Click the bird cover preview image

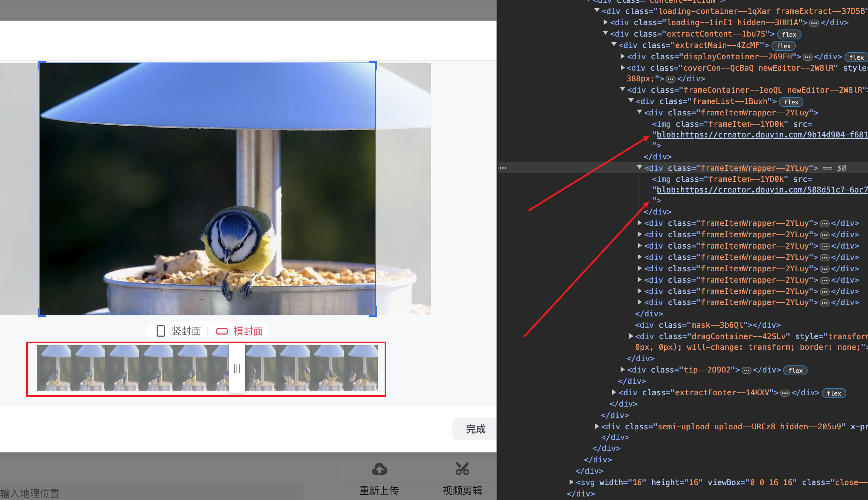point(207,189)
